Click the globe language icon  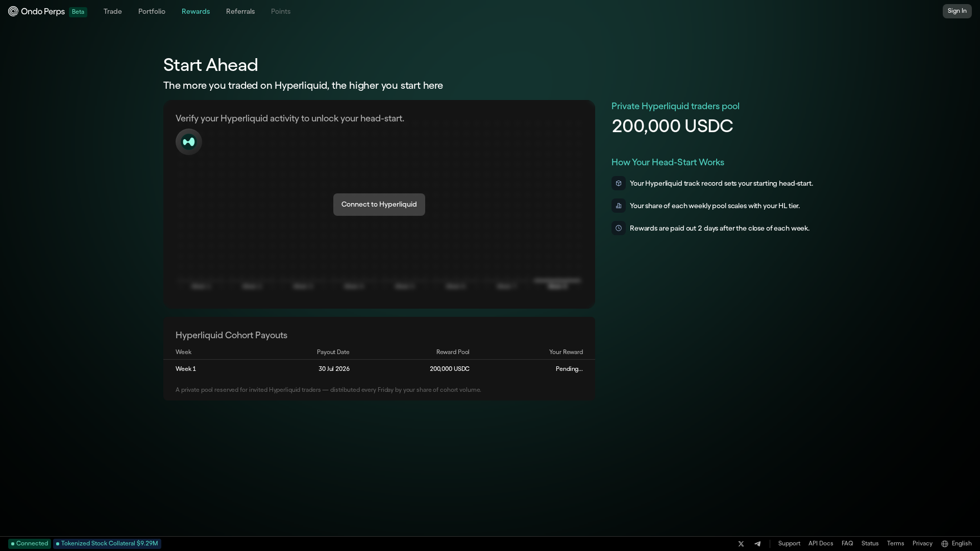click(x=945, y=544)
